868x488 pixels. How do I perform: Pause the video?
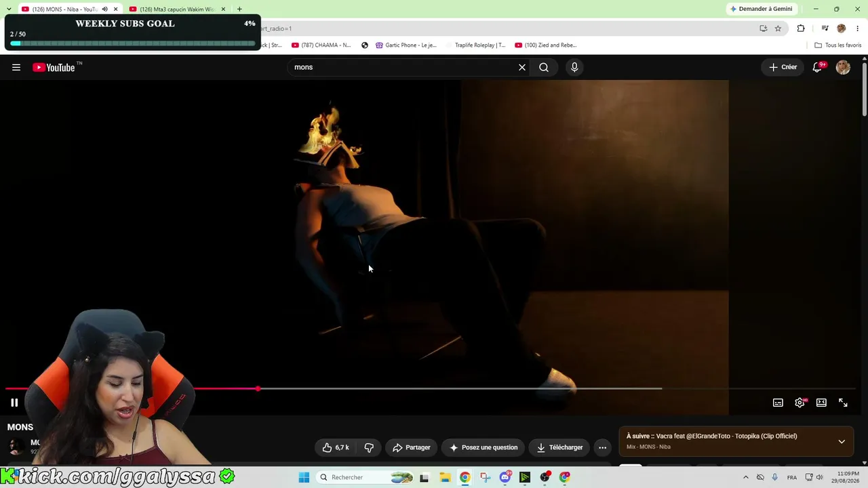(x=14, y=403)
